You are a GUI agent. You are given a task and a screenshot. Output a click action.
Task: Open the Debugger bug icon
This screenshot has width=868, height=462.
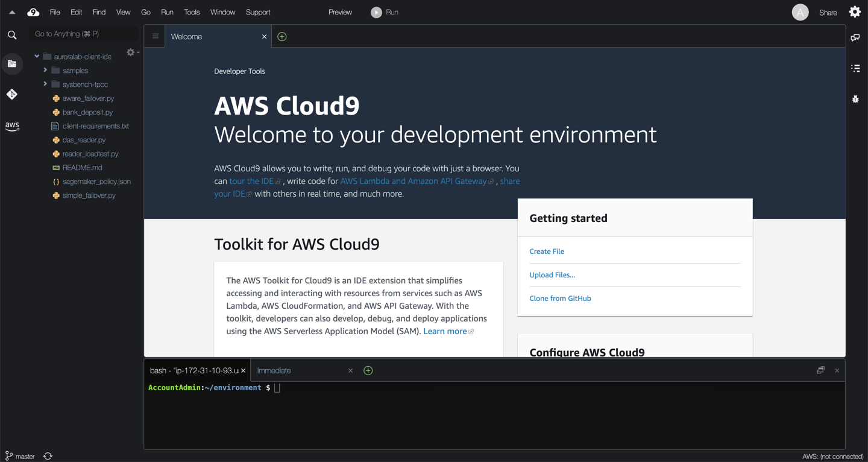855,99
